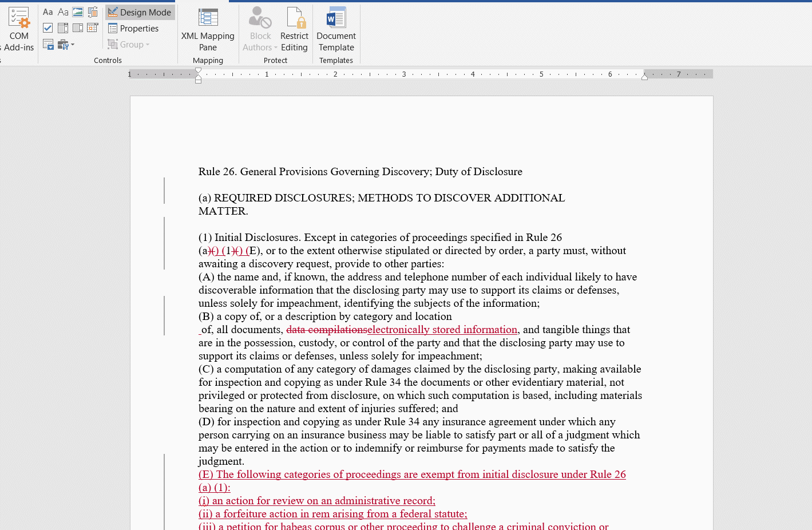Screen dimensions: 812x530
Task: Place the cursor in the Rule 26 heading
Action: [x=359, y=171]
